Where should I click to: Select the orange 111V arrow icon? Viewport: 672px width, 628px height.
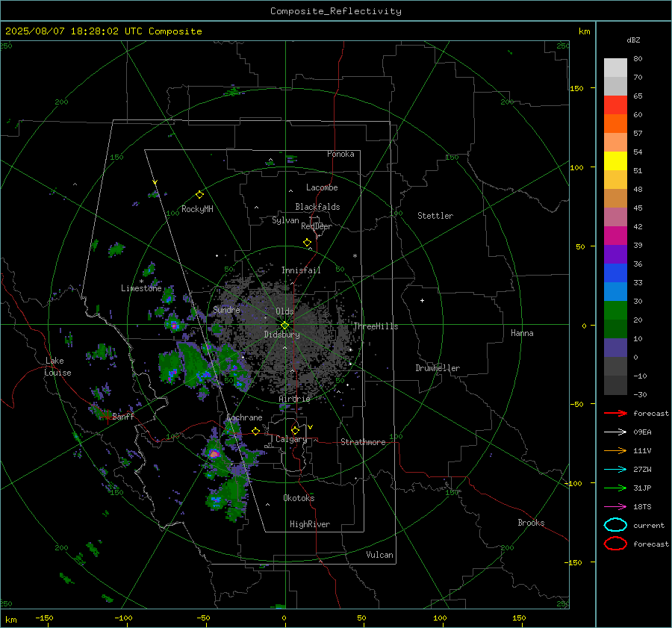point(615,450)
